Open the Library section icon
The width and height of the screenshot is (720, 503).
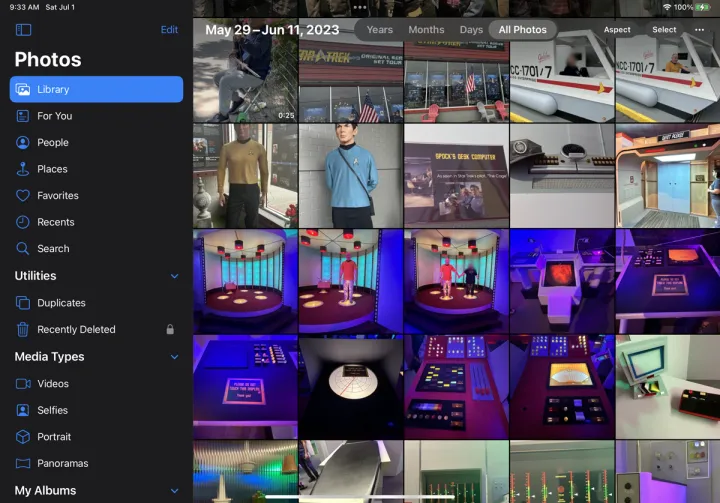pos(23,90)
